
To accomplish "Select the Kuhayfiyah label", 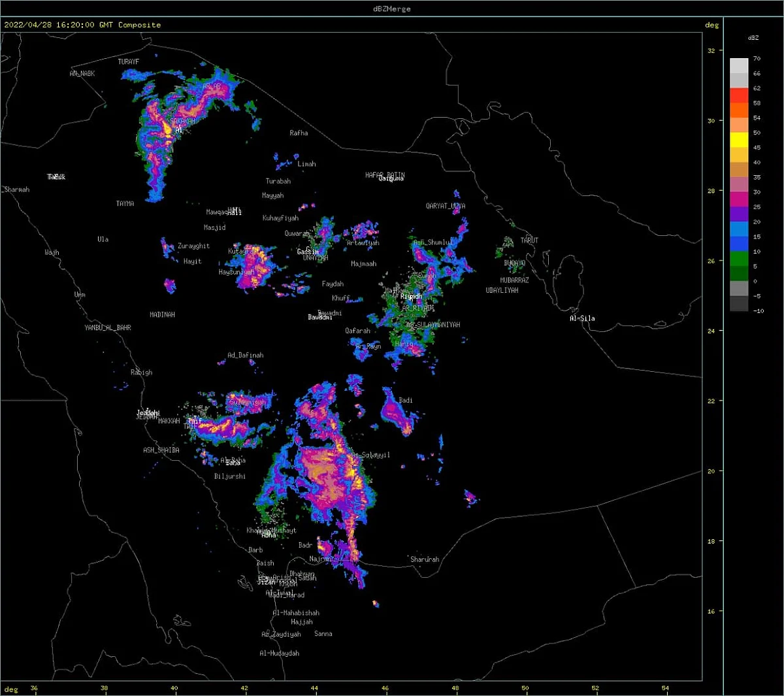I will tap(281, 218).
